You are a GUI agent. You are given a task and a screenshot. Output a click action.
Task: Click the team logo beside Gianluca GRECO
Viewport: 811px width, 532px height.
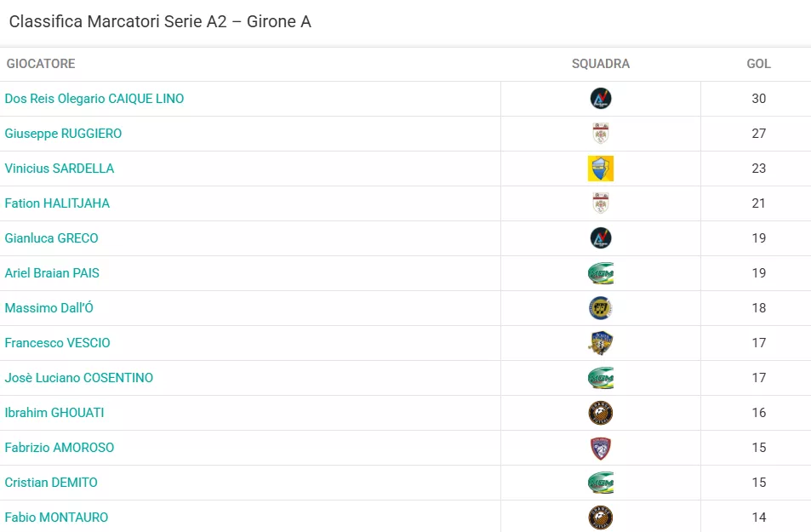pyautogui.click(x=601, y=238)
